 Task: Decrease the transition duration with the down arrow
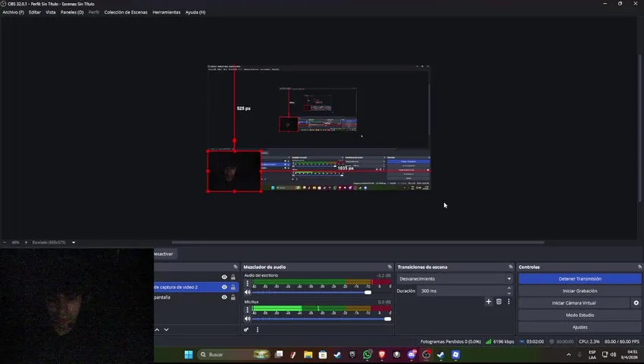[509, 293]
